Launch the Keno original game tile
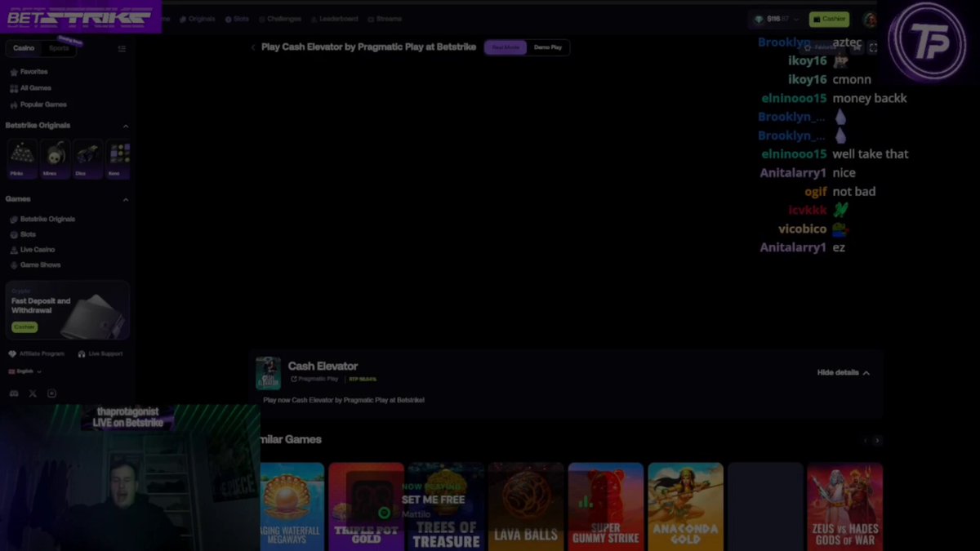This screenshot has height=551, width=980. (118, 158)
